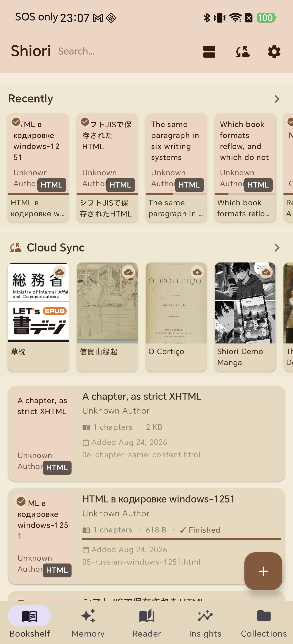This screenshot has width=293, height=644.
Task: Tap the checkmark on windows-1251 list cover
Action: tap(21, 501)
